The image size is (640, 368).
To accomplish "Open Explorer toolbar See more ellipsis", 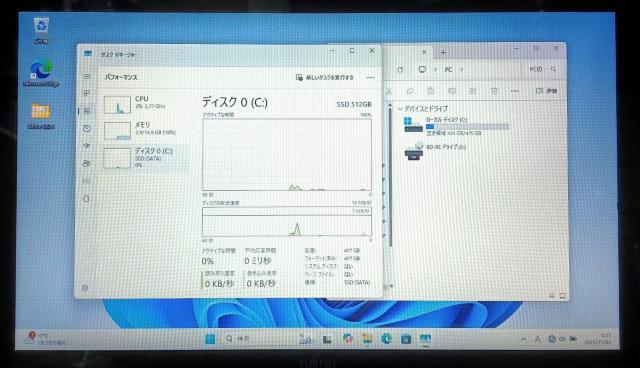I will (515, 91).
